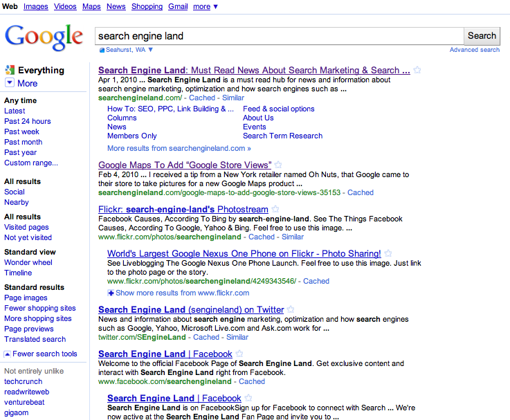The height and width of the screenshot is (420, 510).
Task: Set a Custom range filter
Action: coord(31,163)
